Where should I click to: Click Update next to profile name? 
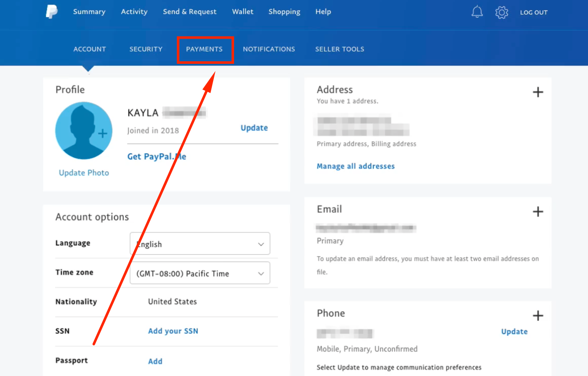click(254, 128)
